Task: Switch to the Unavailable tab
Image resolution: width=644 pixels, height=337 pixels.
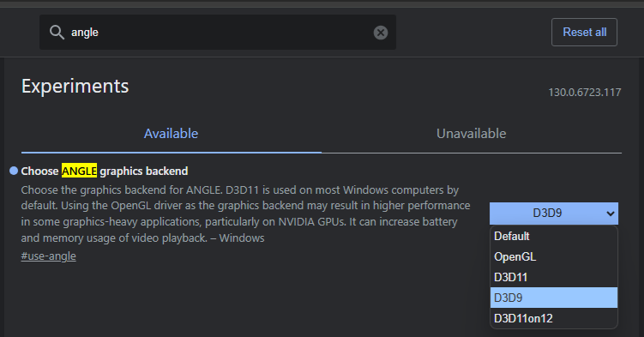Action: pyautogui.click(x=471, y=134)
